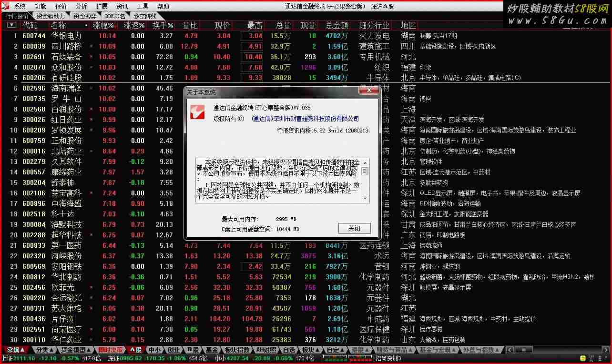Switch to the 多空阵线 tab
Image resolution: width=612 pixels, height=364 pixels.
pyautogui.click(x=145, y=16)
